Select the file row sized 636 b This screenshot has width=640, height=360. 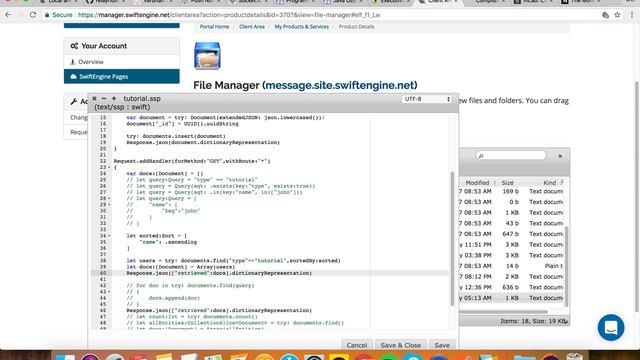click(x=511, y=287)
